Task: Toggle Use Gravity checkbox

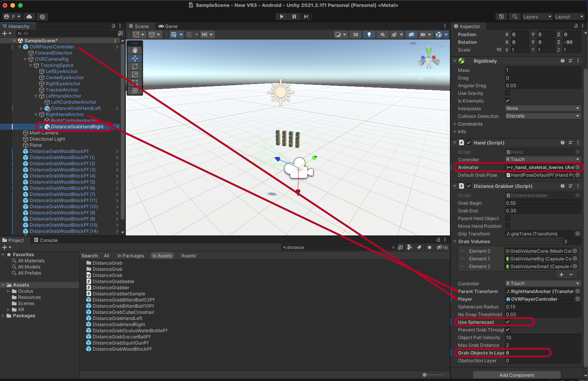Action: [508, 93]
